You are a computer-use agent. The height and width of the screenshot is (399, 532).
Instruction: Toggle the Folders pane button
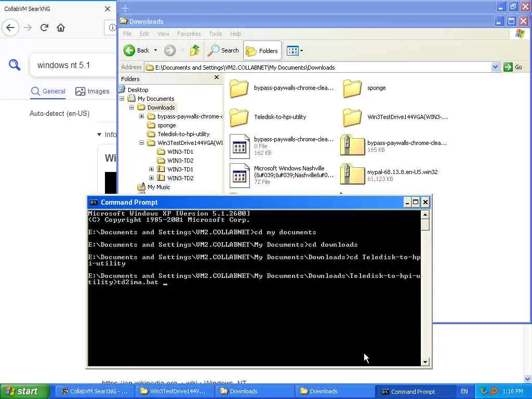coord(262,50)
